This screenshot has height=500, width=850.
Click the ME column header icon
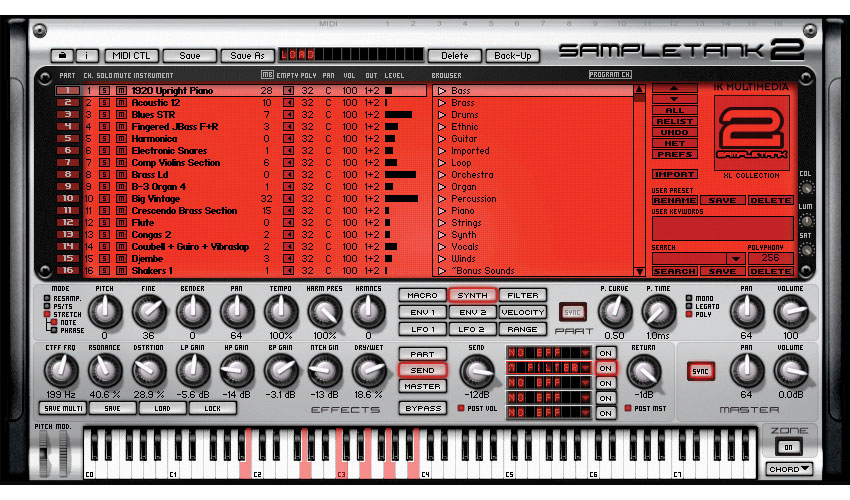pos(267,74)
